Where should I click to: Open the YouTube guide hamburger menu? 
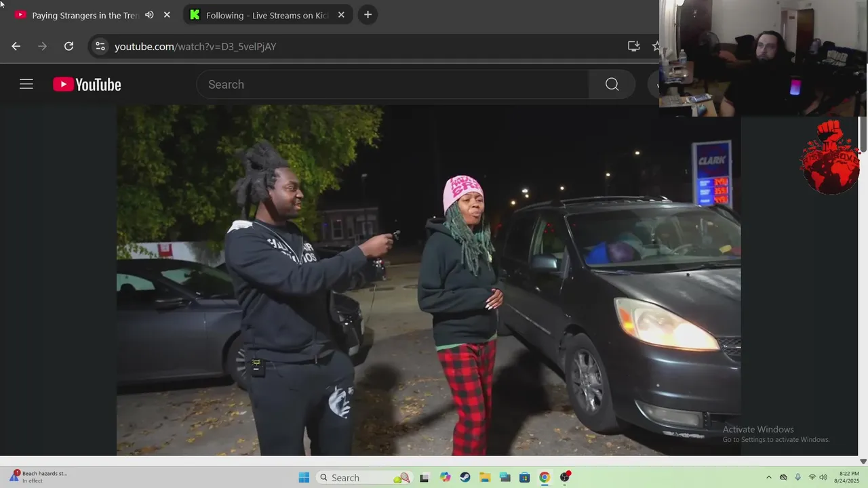[x=26, y=84]
